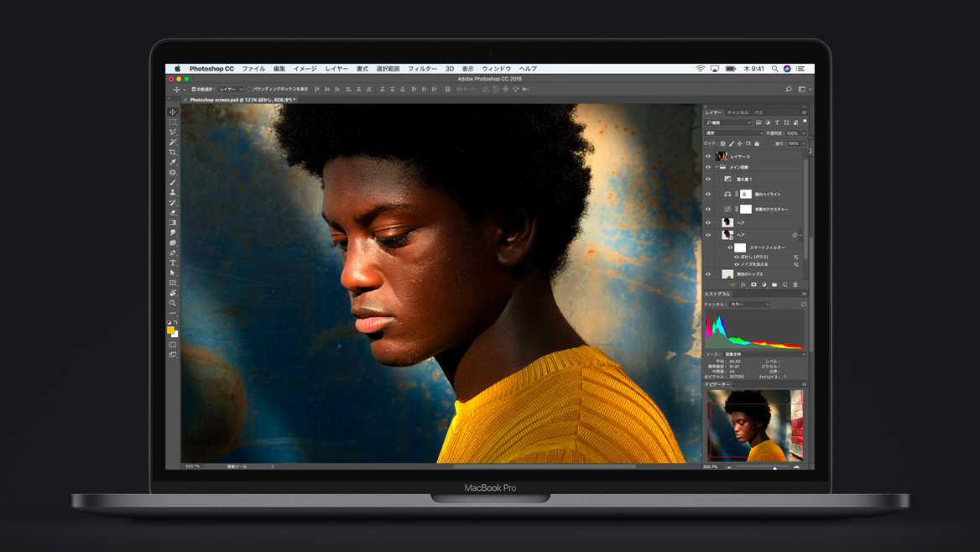This screenshot has height=552, width=980.
Task: Switch to the チャンネル tab
Action: [x=738, y=112]
